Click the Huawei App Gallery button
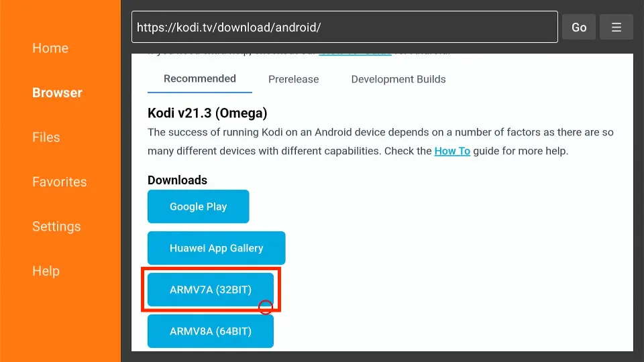The width and height of the screenshot is (644, 362). (216, 248)
